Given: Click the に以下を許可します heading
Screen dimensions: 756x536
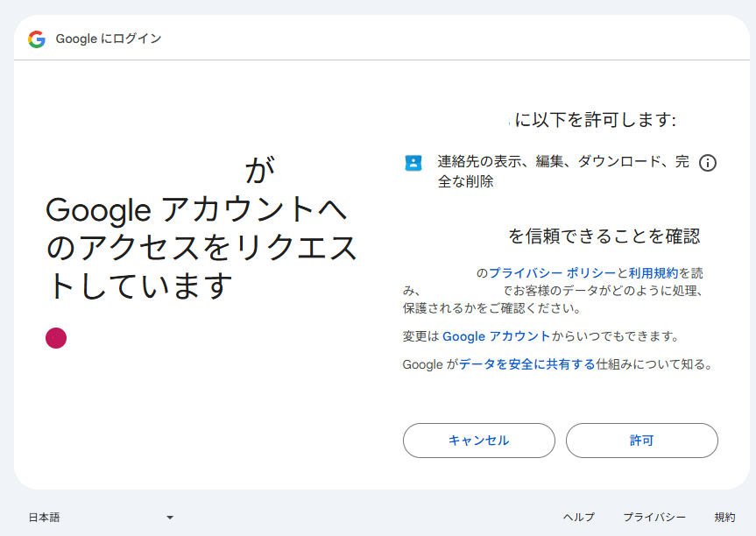Looking at the screenshot, I should point(595,120).
